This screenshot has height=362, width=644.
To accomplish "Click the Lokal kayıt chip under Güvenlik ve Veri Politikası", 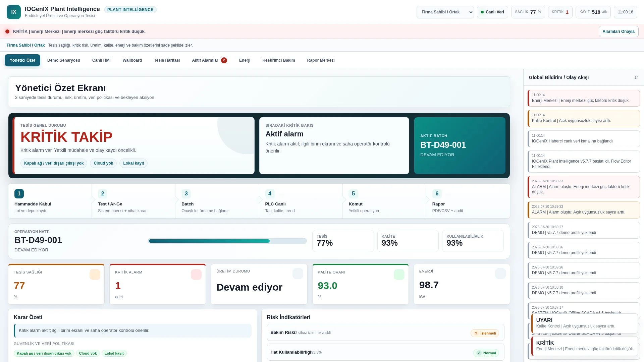I will point(114,353).
